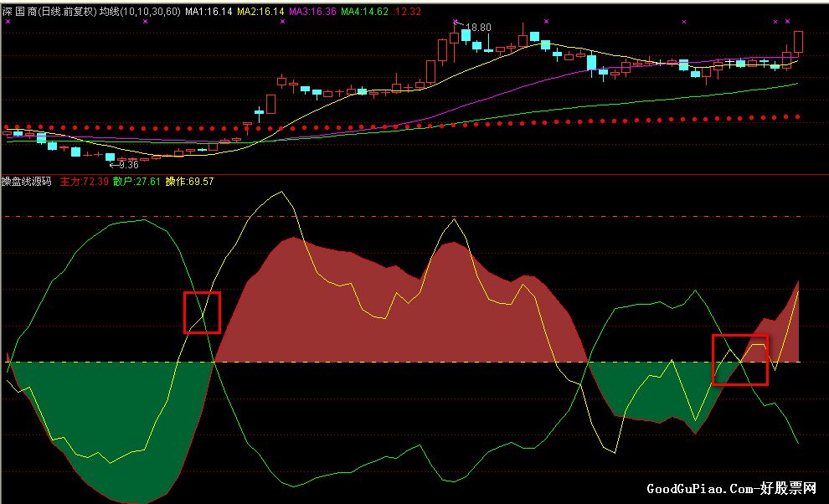829x504 pixels.
Task: Click the red box at the last line crossover
Action: pos(739,360)
